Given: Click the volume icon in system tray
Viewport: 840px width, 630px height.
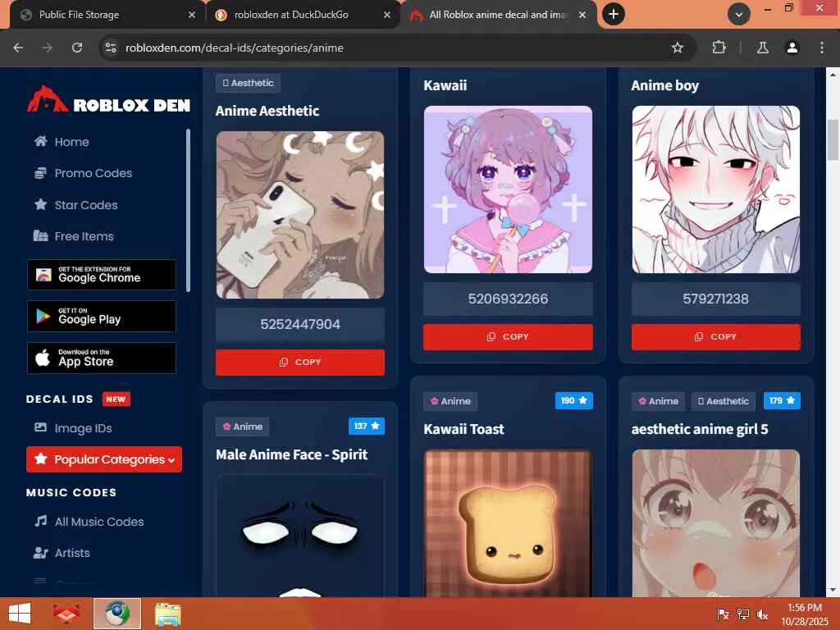Looking at the screenshot, I should click(x=762, y=614).
